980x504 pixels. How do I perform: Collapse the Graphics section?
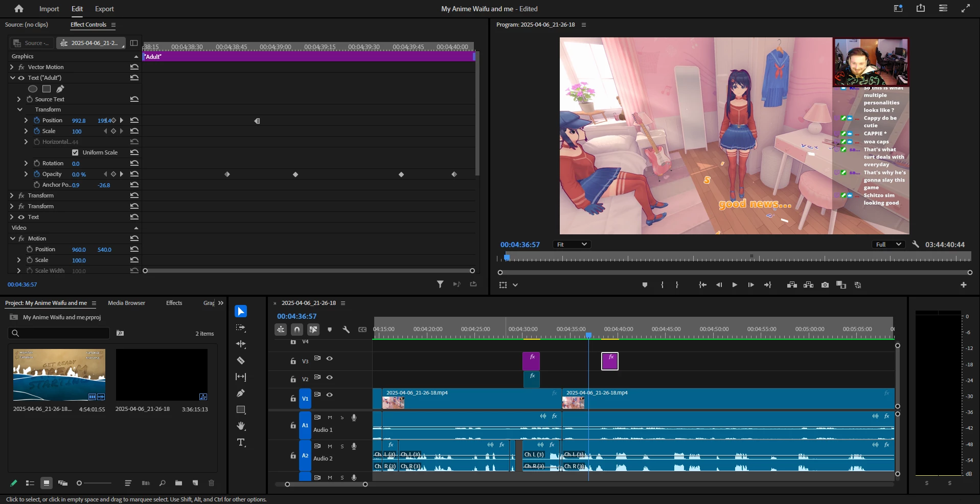pos(136,56)
